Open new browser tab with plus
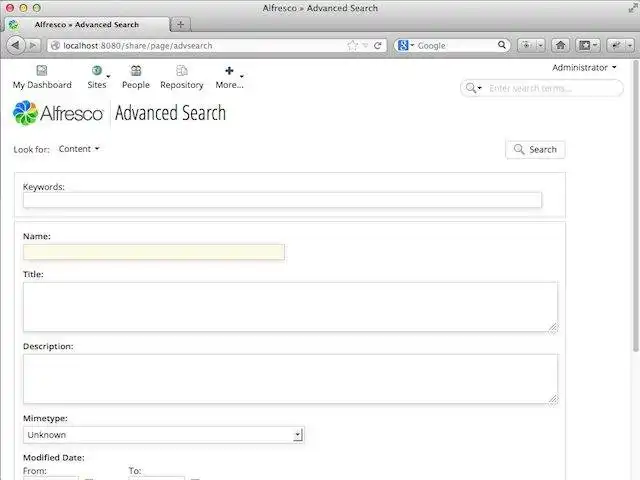 (x=181, y=24)
